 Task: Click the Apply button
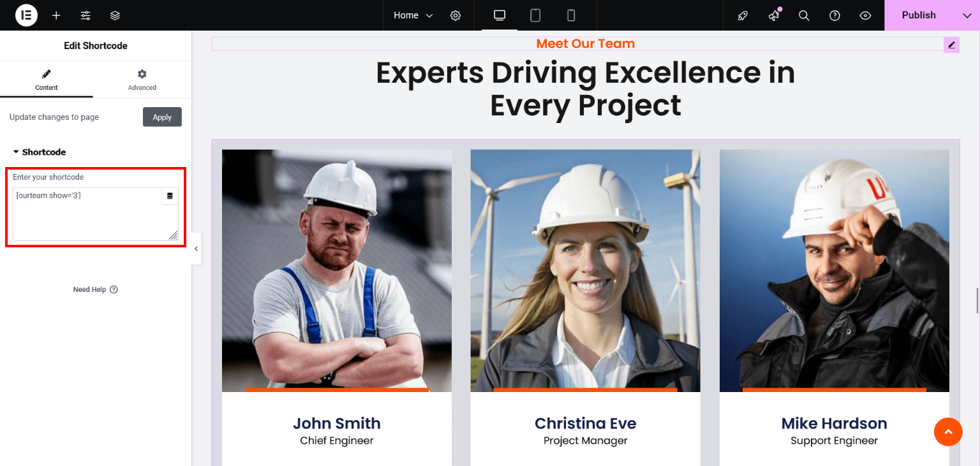[162, 117]
